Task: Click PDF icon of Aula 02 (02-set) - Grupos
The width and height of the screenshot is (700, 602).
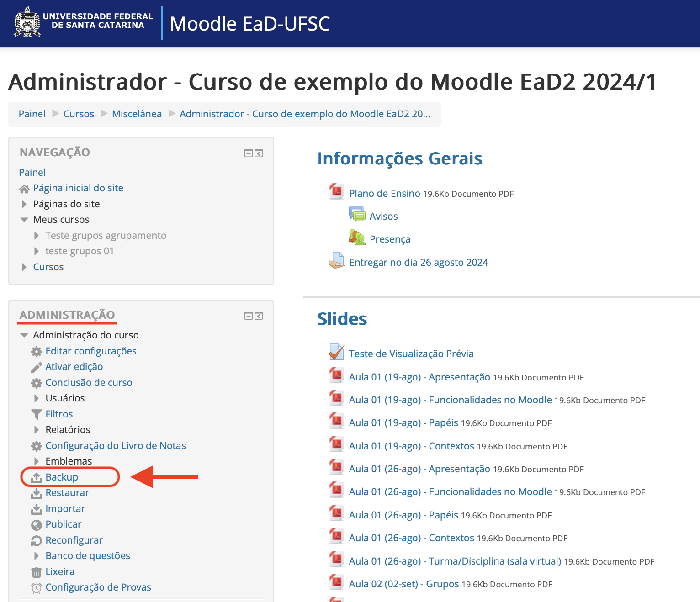Action: point(337,582)
